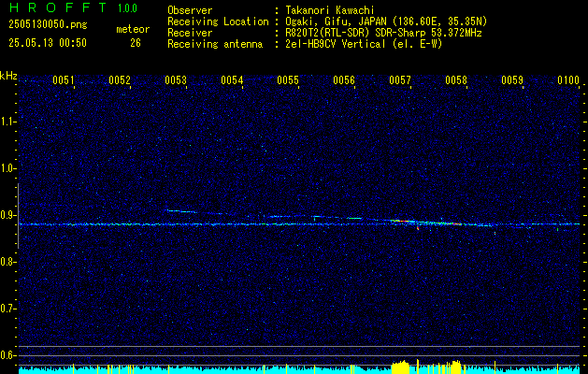Click the 0058 time marker
Image resolution: width=588 pixels, height=374 pixels.
click(456, 80)
